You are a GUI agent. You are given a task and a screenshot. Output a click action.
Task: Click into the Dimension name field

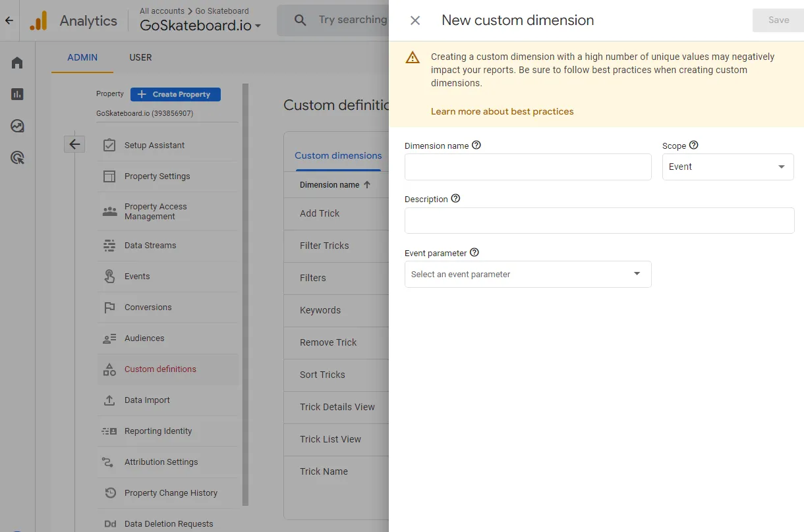pos(528,167)
